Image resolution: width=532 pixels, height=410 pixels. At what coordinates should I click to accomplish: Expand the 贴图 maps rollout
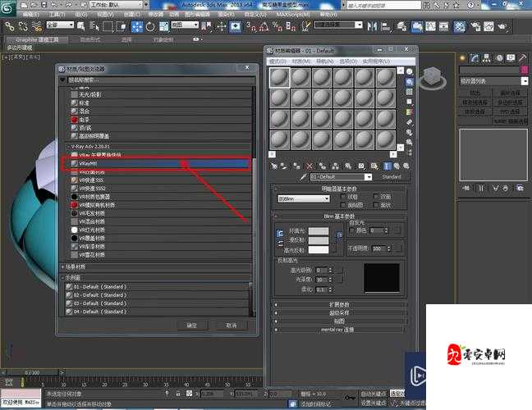[339, 321]
